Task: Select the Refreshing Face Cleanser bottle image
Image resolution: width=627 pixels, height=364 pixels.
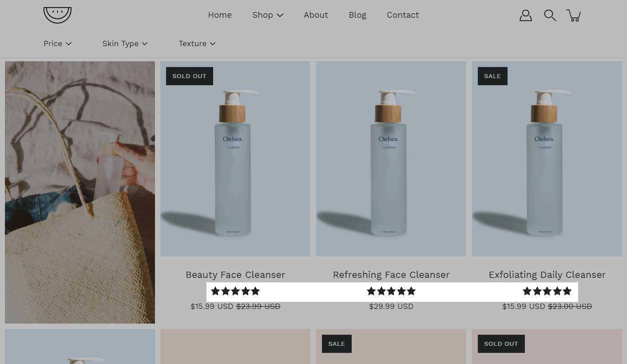Action: coord(391,159)
